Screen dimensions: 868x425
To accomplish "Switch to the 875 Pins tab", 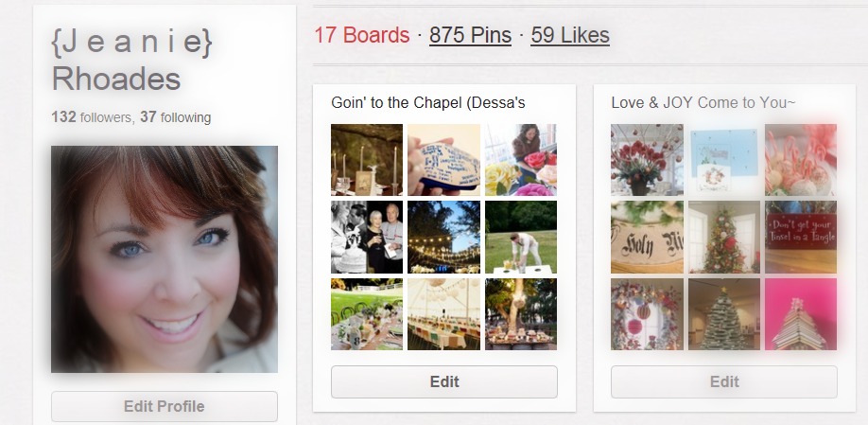I will click(470, 36).
